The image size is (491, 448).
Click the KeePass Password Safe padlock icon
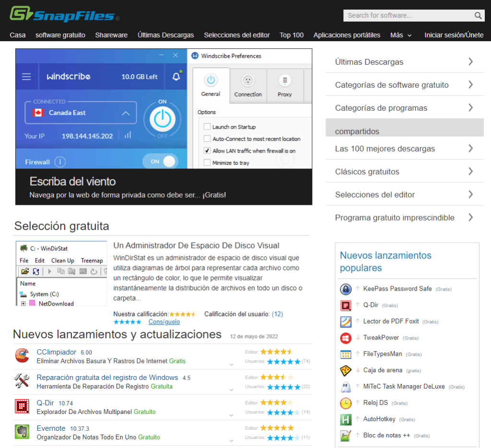(x=346, y=289)
